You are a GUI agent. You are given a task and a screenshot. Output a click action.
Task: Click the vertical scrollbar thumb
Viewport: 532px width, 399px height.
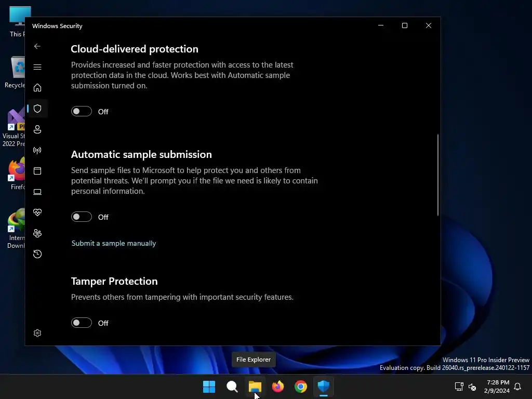437,175
